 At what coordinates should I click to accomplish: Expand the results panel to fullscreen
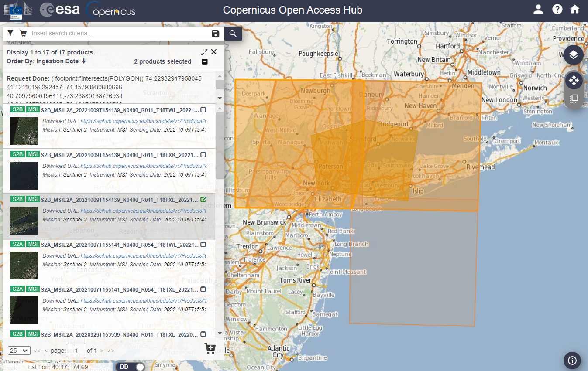[204, 51]
